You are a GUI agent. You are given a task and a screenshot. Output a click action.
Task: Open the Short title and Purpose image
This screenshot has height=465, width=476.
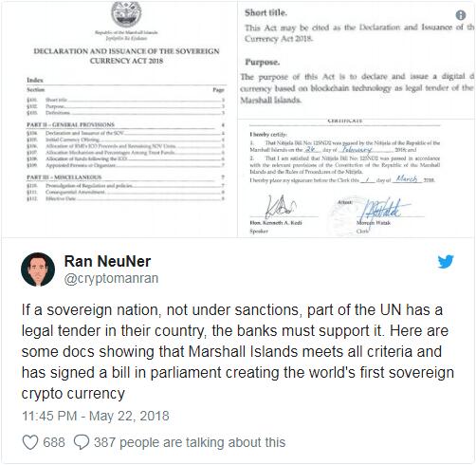click(357, 60)
